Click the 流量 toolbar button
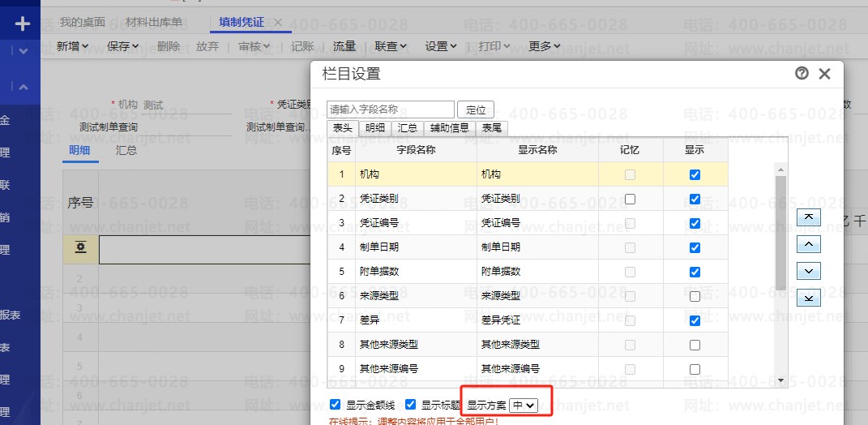Image resolution: width=868 pixels, height=425 pixels. tap(344, 46)
